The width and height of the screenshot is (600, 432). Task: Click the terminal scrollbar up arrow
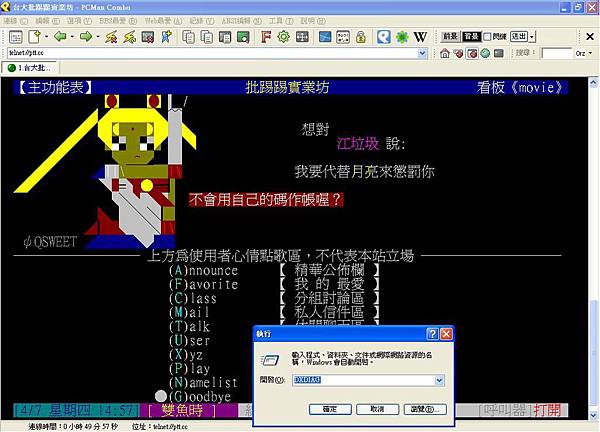coord(593,83)
